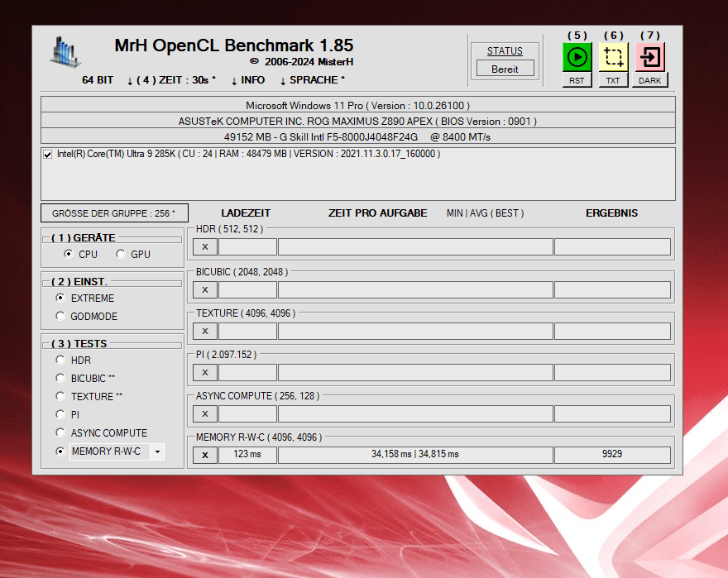Select the BICUBIC test radio button
Screen dimensions: 728x578
tap(60, 378)
